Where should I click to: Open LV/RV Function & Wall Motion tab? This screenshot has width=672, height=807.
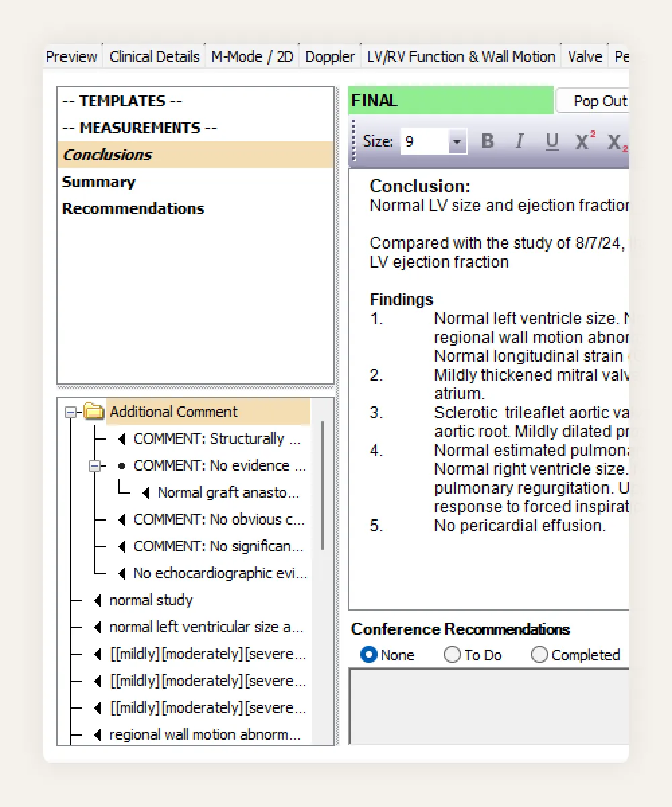click(462, 56)
